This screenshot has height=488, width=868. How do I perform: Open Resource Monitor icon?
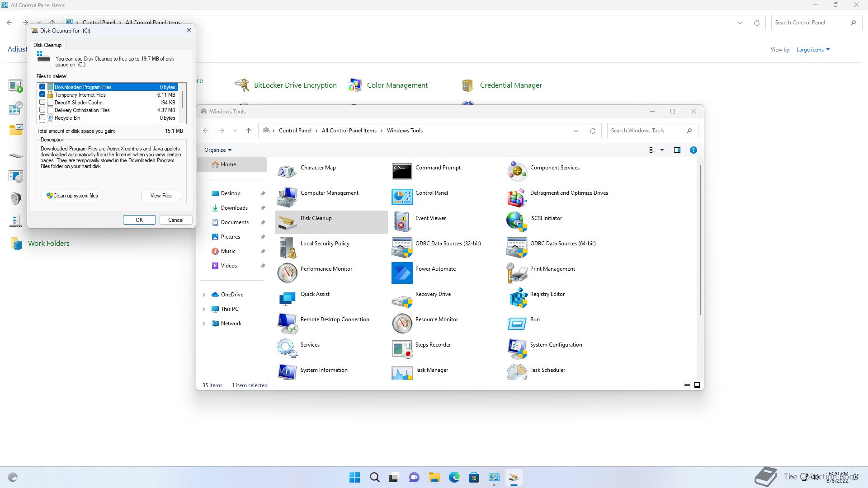click(x=402, y=323)
